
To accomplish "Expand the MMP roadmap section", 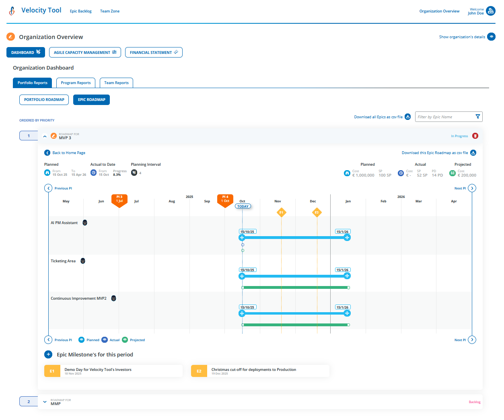I will tap(45, 401).
